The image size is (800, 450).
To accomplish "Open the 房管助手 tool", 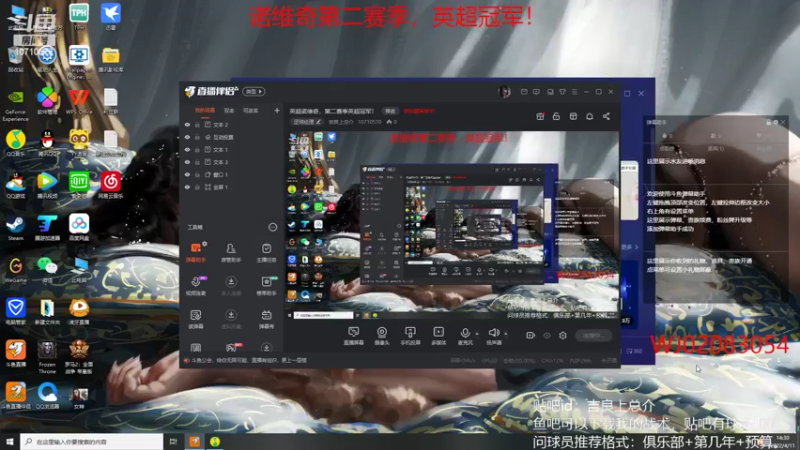I will pyautogui.click(x=231, y=252).
